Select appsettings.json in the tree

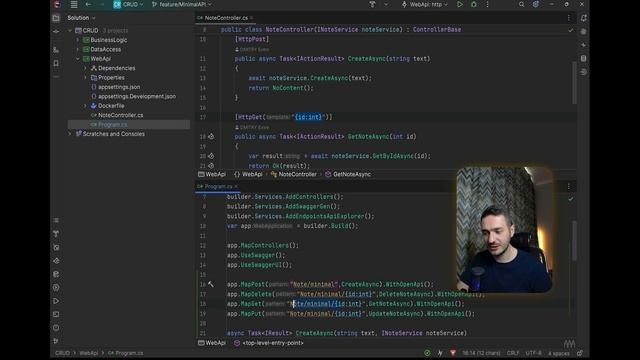click(x=119, y=87)
